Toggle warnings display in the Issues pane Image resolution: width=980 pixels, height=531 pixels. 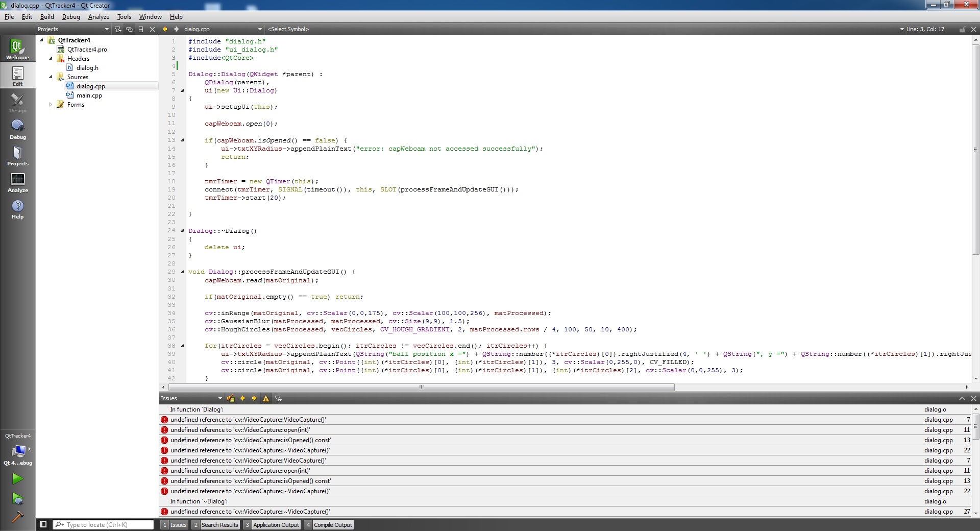(x=266, y=398)
